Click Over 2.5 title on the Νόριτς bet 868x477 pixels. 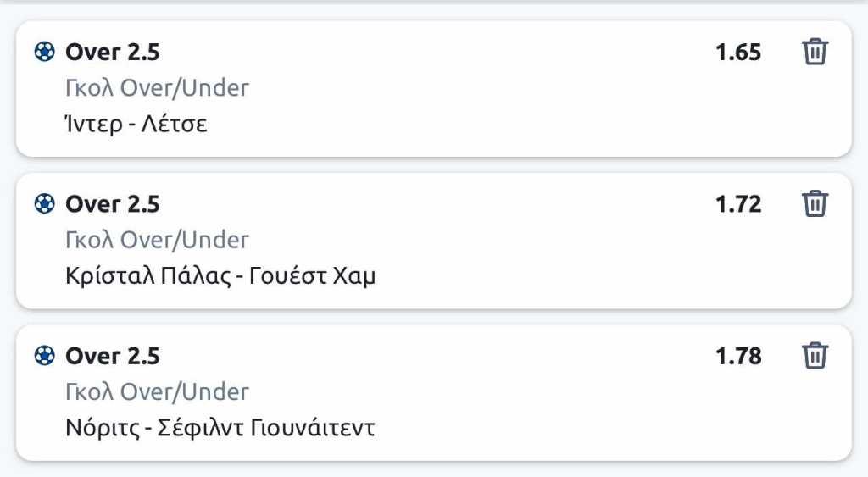coord(113,356)
